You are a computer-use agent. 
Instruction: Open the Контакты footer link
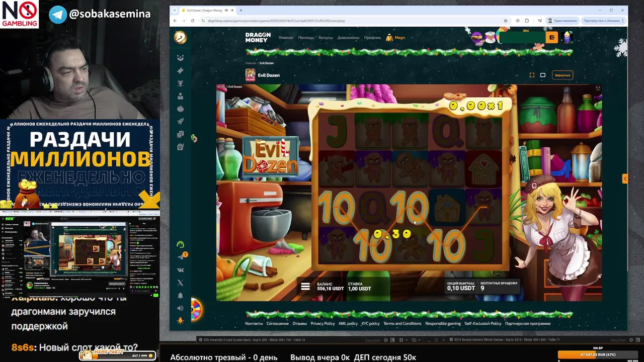tap(254, 323)
